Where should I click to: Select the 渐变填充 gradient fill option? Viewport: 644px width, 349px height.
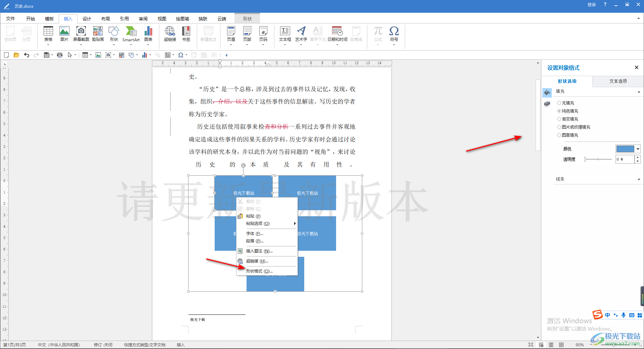(568, 119)
